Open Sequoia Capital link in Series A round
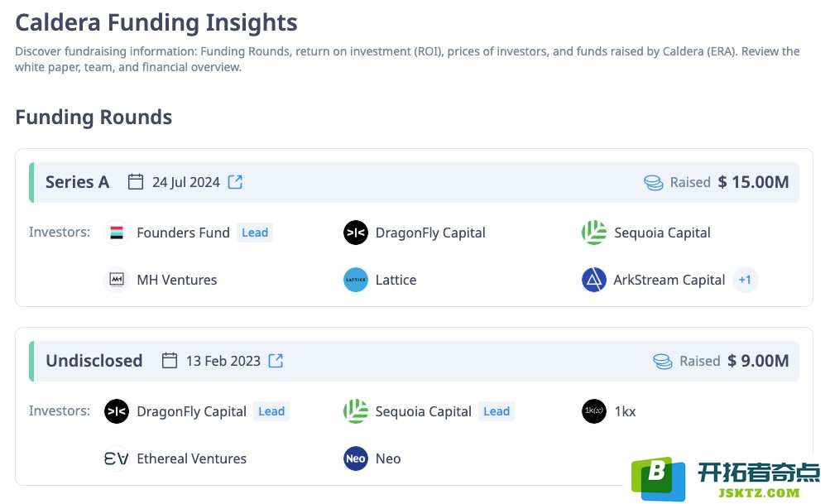830x504 pixels. [x=662, y=233]
